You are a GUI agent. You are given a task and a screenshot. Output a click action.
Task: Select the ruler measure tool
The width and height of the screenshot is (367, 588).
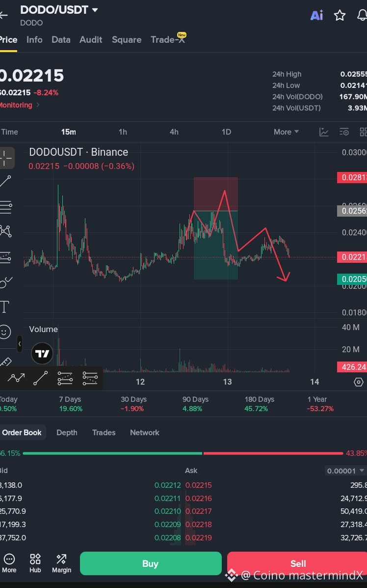pyautogui.click(x=5, y=362)
